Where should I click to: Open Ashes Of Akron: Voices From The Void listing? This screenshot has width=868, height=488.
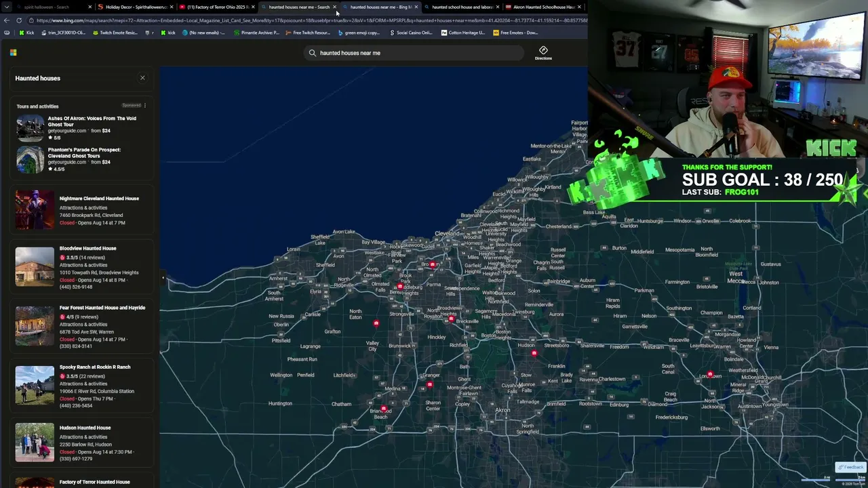point(92,121)
